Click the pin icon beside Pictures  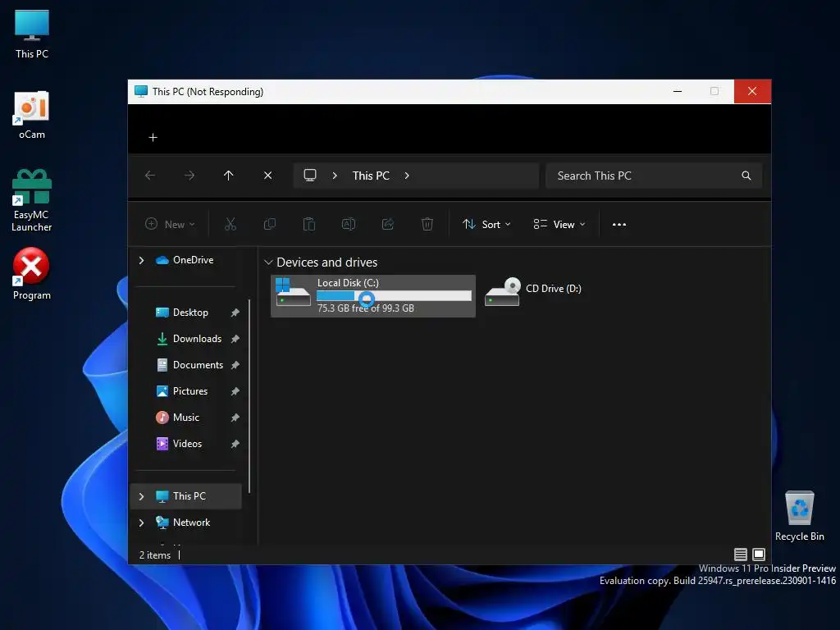point(235,391)
